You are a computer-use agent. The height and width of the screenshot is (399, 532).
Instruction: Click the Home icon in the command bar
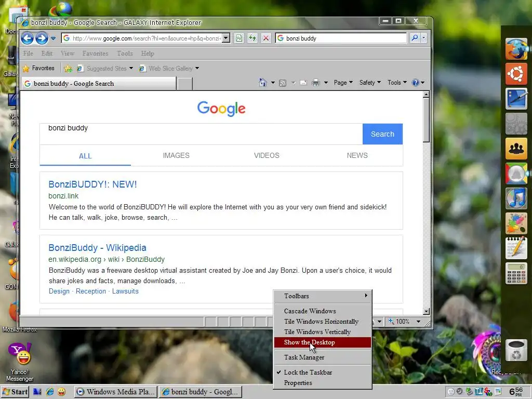[x=262, y=83]
